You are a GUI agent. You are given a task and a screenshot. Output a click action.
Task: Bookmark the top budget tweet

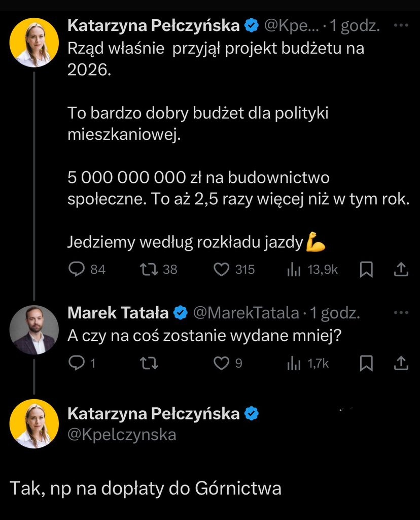click(x=366, y=270)
